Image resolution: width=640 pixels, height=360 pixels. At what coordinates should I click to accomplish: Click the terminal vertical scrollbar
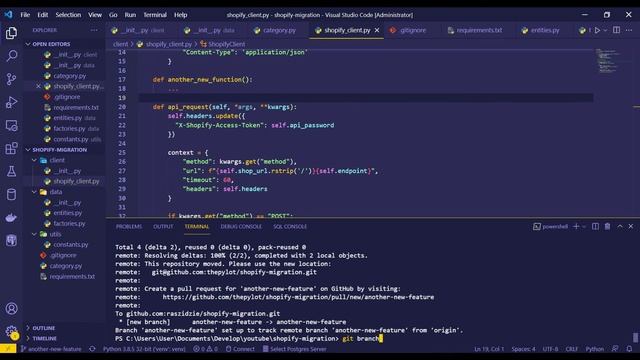(635, 338)
